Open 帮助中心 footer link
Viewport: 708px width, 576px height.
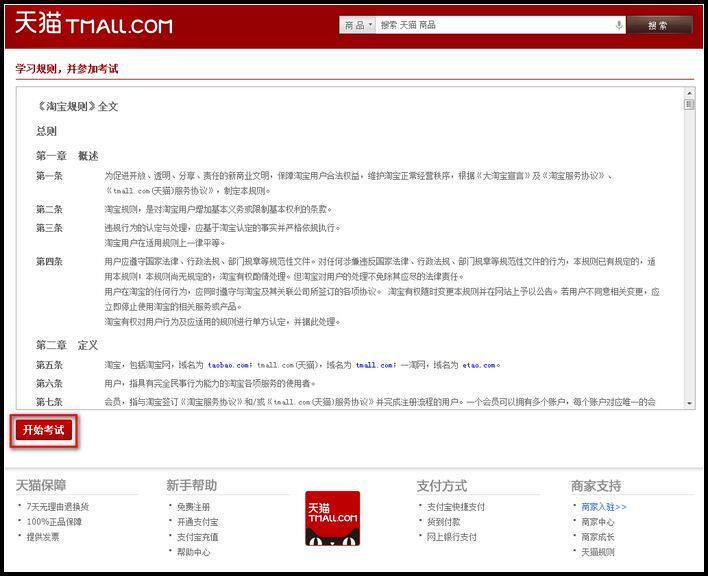[193, 552]
